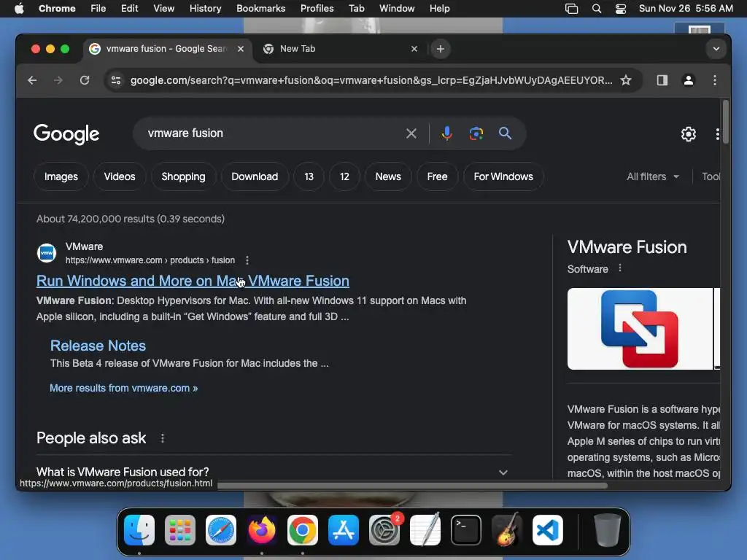
Task: Open the Window menu
Action: 397,9
